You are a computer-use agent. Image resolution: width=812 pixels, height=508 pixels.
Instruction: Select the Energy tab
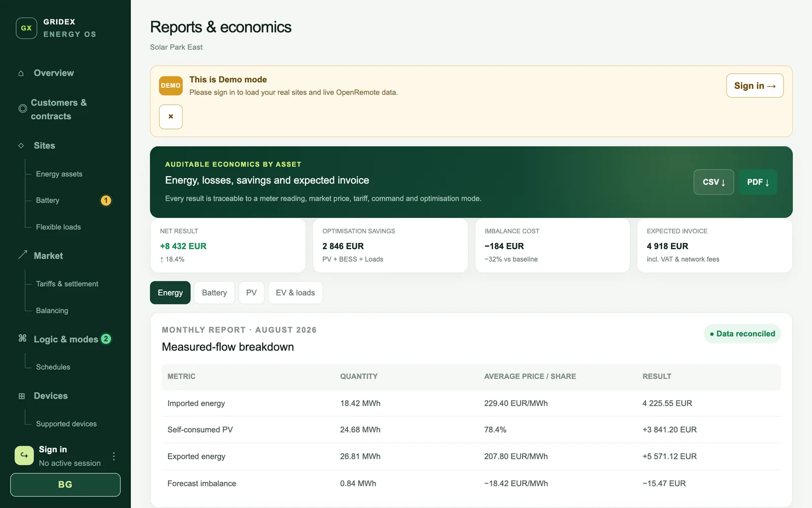(x=170, y=293)
